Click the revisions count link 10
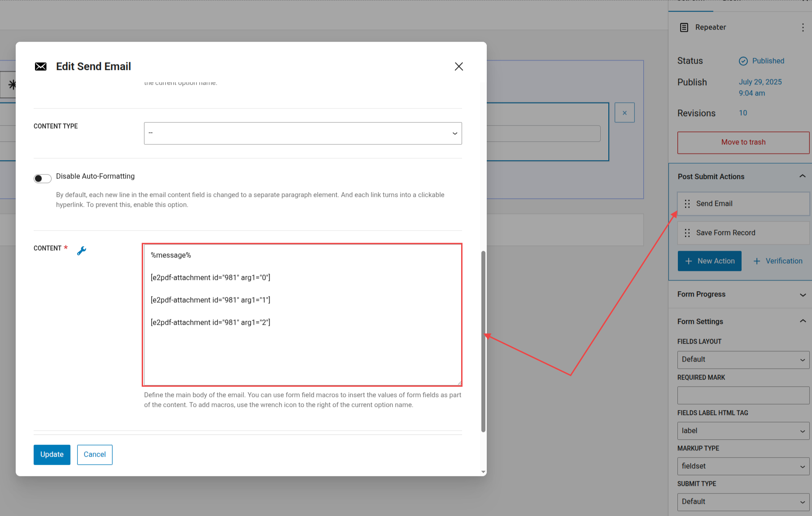The image size is (812, 516). click(743, 113)
